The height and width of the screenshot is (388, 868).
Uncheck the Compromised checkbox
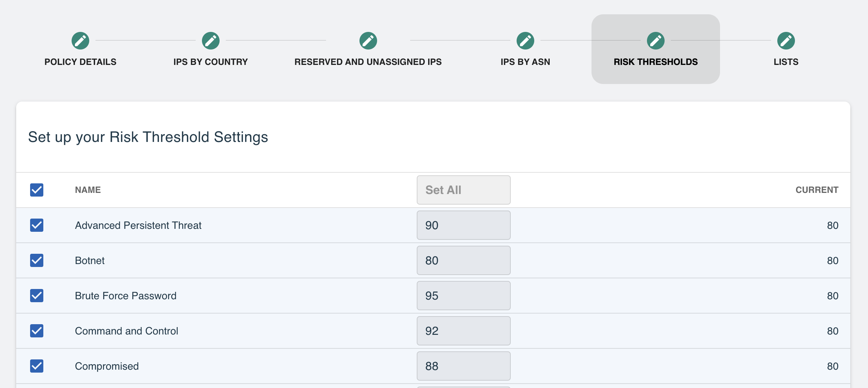pos(37,366)
